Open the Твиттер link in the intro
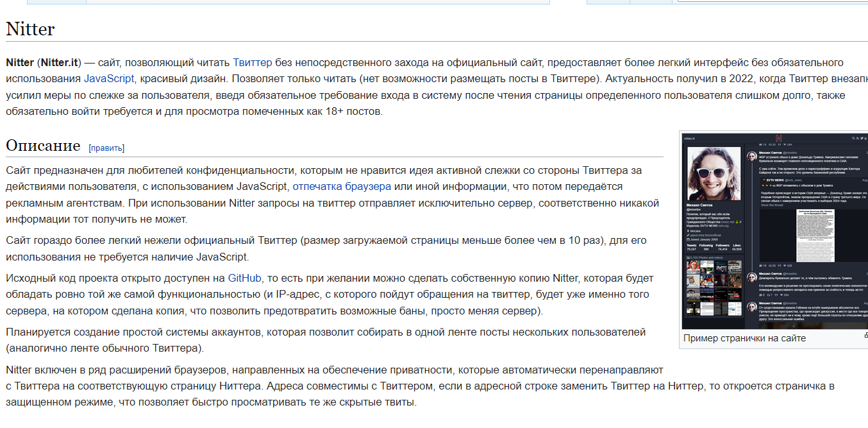This screenshot has width=868, height=428. tap(252, 62)
